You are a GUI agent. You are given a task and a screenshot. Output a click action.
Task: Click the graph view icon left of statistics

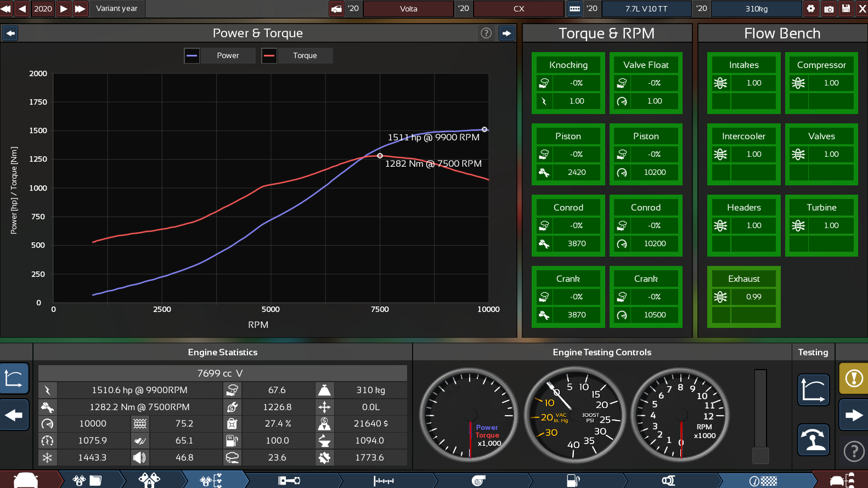pos(14,378)
